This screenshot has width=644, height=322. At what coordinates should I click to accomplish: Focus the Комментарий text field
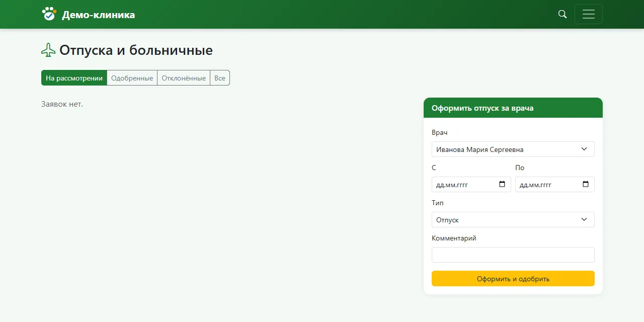(513, 255)
